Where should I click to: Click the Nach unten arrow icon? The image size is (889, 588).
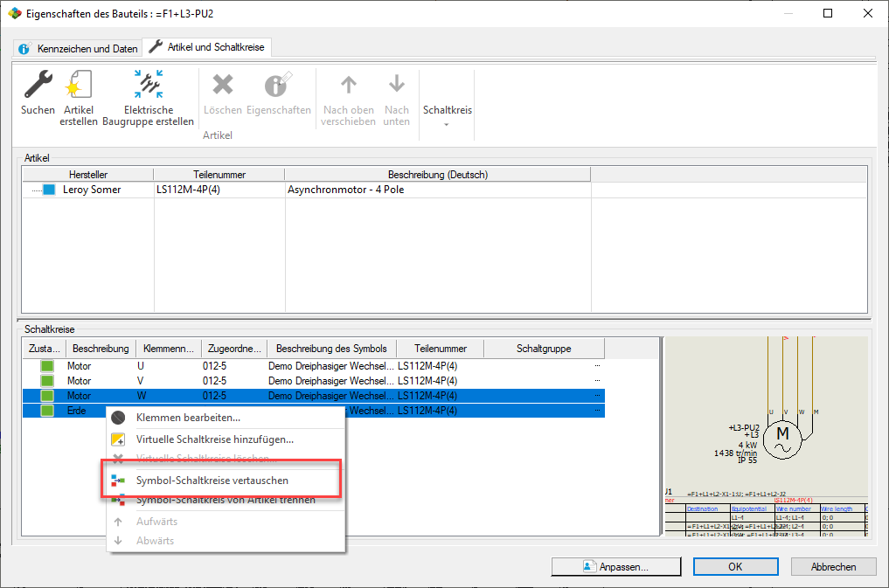396,85
